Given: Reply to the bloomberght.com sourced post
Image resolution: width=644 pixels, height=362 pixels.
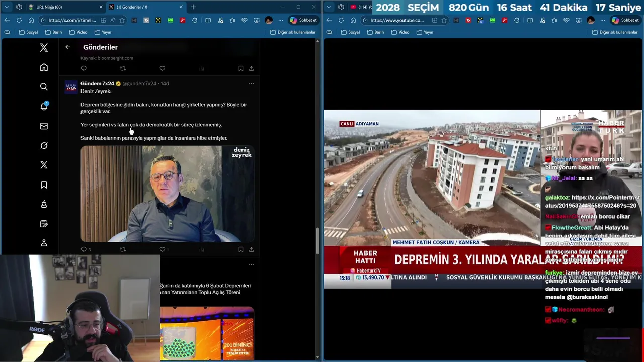Looking at the screenshot, I should click(x=84, y=68).
